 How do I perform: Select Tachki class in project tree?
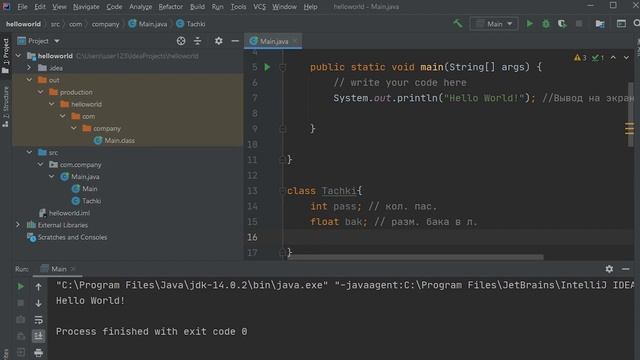87,201
